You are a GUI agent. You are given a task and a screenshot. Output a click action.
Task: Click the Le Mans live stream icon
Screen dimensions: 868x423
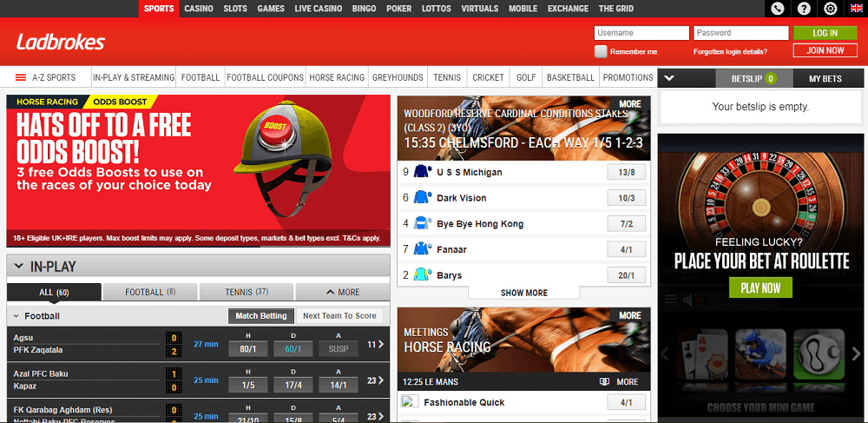coord(604,381)
